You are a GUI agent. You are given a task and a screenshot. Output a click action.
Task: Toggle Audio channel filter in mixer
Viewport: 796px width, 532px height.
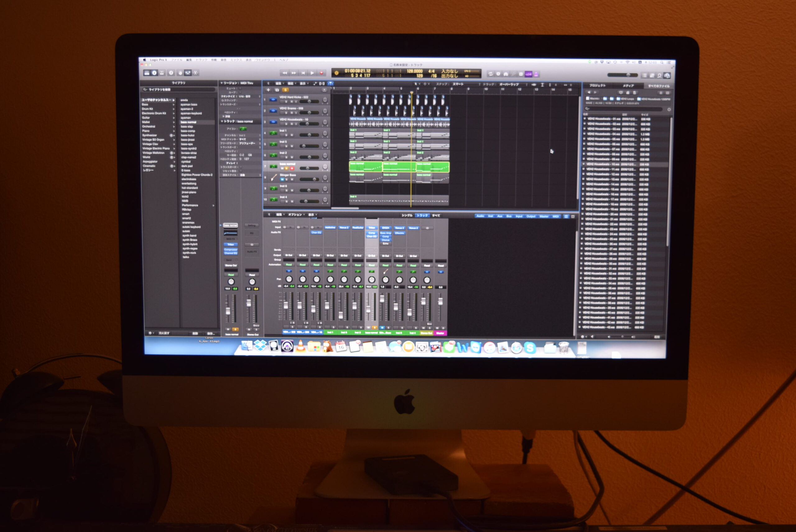480,216
